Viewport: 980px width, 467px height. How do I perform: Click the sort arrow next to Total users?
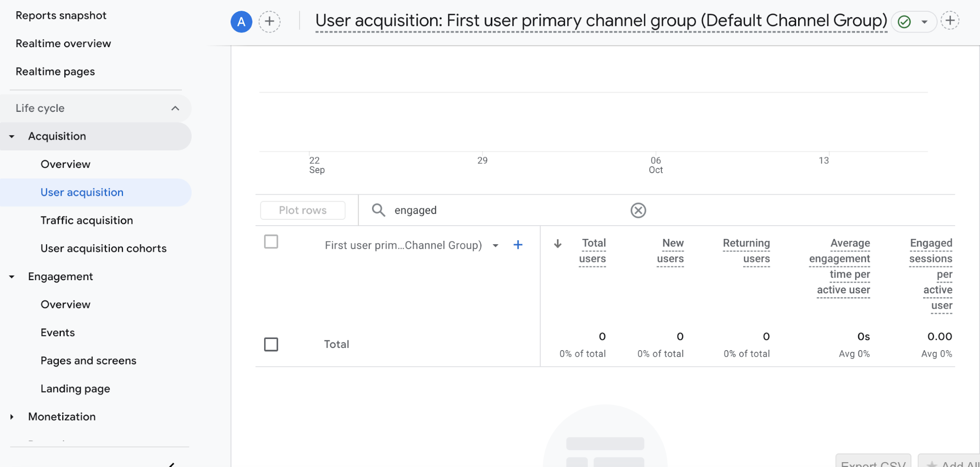click(557, 244)
